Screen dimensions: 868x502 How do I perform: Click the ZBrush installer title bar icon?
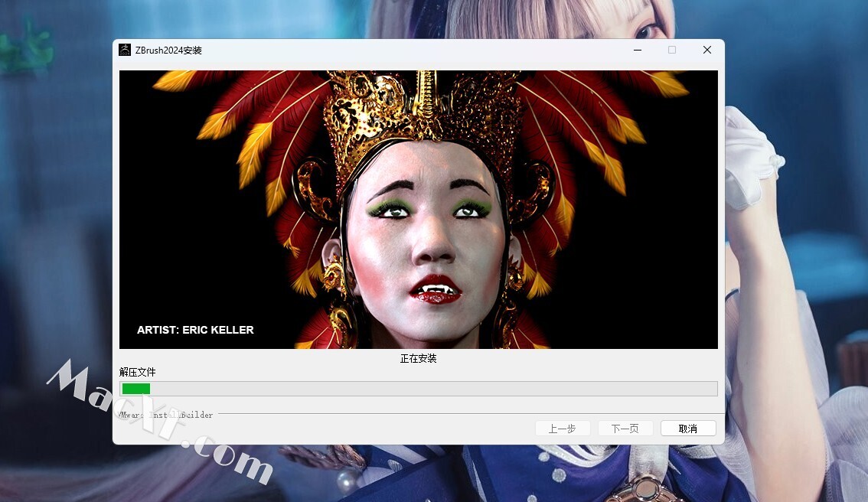tap(125, 50)
